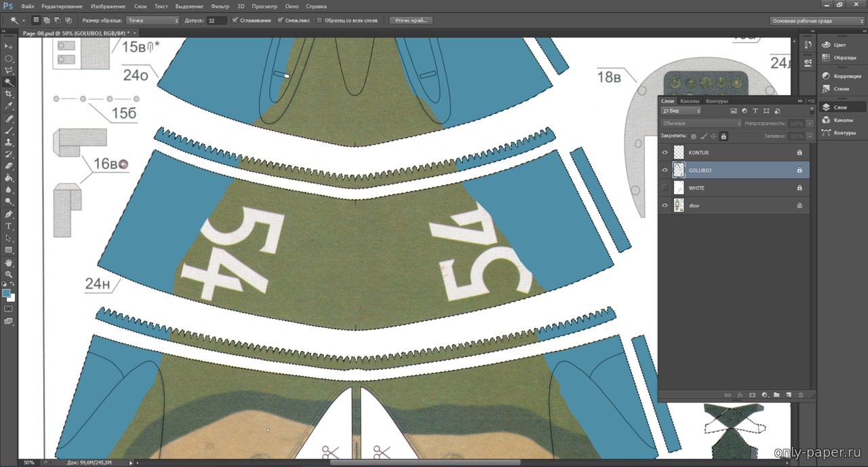Image resolution: width=868 pixels, height=467 pixels.
Task: Select the Hand tool
Action: click(9, 263)
